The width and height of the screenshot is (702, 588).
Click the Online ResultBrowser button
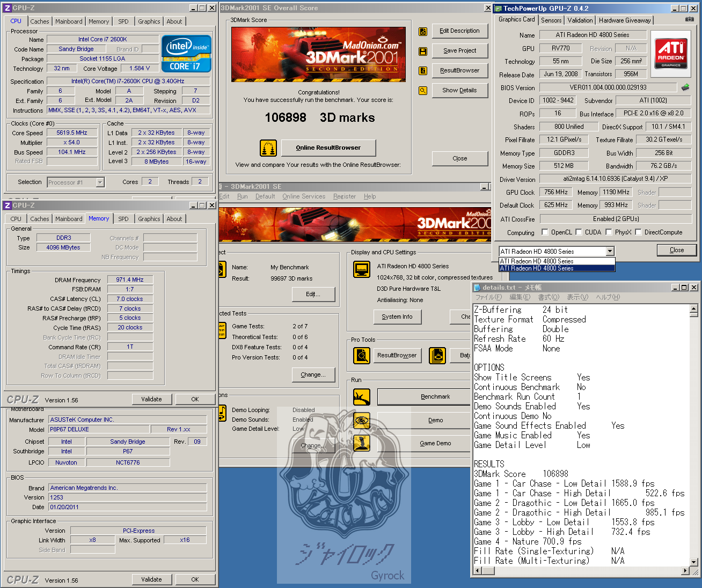point(328,148)
